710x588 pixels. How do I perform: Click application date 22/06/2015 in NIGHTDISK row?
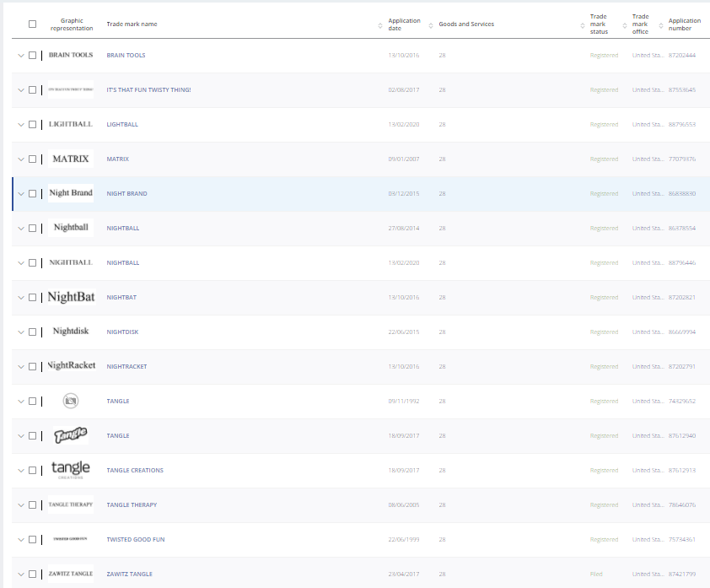403,332
